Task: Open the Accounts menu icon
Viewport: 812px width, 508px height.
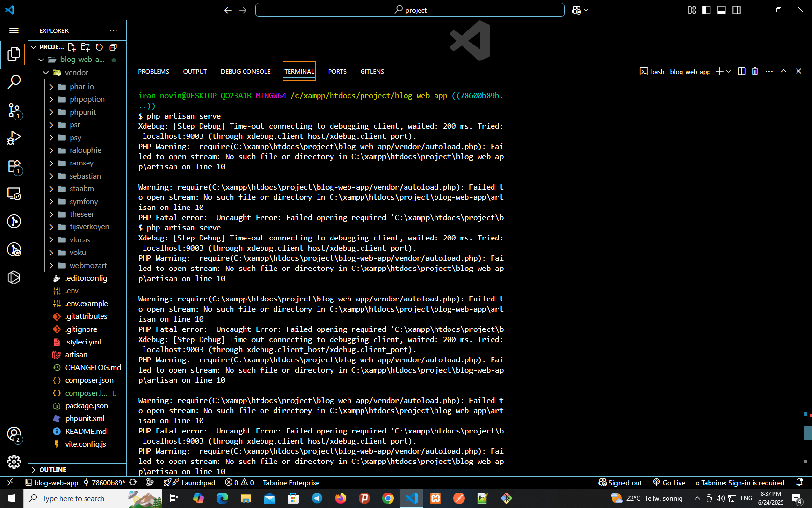Action: pyautogui.click(x=14, y=434)
